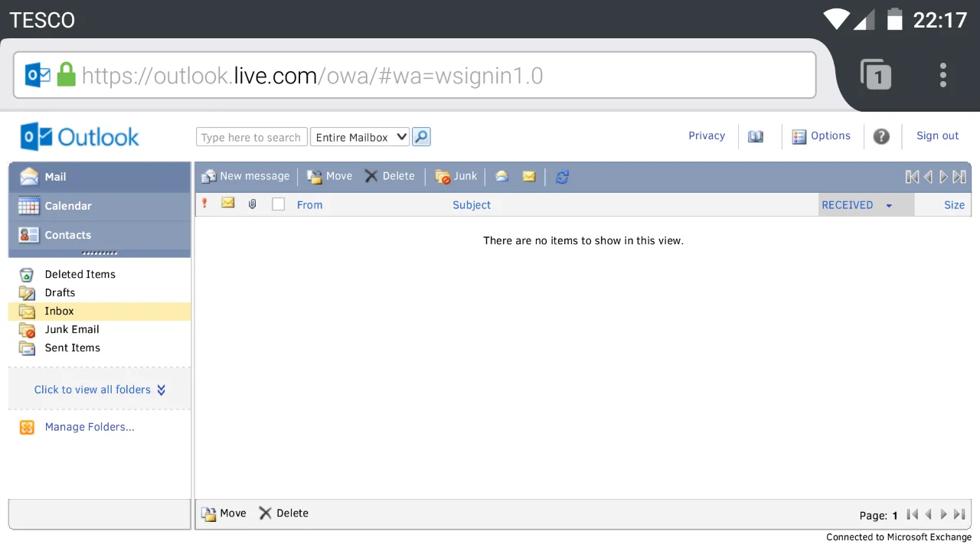Open the Junk Email folder
The height and width of the screenshot is (551, 980).
coord(72,329)
